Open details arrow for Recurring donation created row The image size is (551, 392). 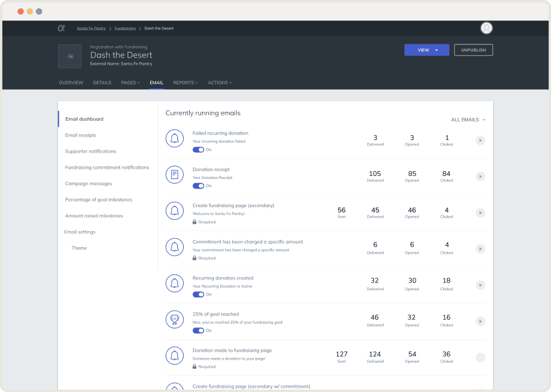click(x=480, y=285)
